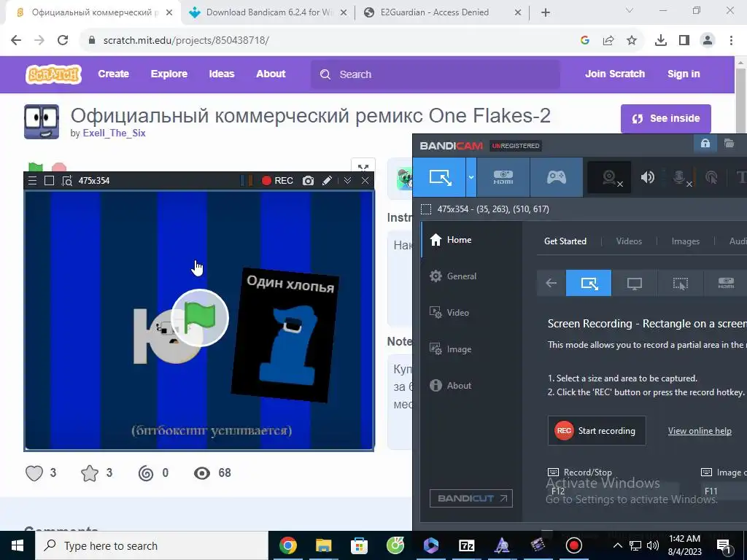Viewport: 747px width, 560px height.
Task: Click the back arrow in mode selector
Action: click(x=551, y=283)
